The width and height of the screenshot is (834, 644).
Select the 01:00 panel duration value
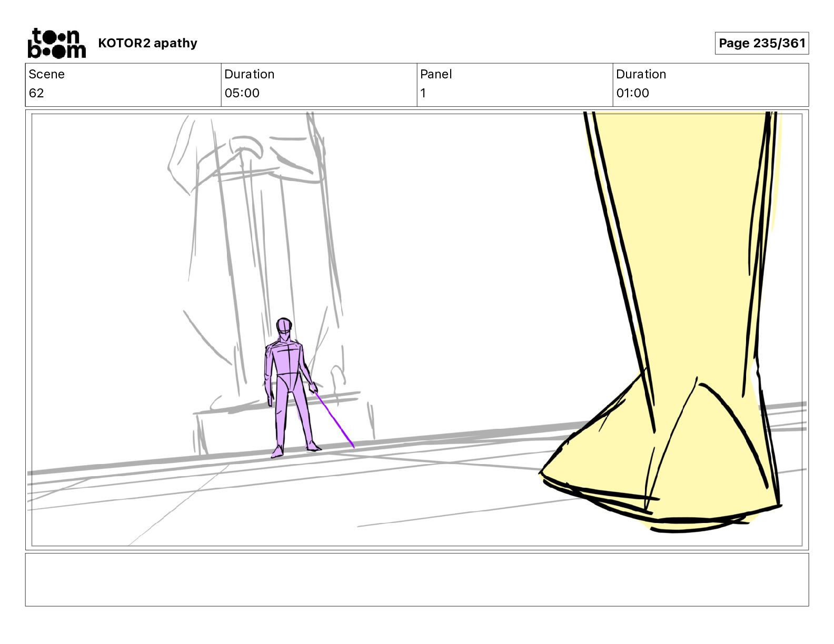click(632, 93)
